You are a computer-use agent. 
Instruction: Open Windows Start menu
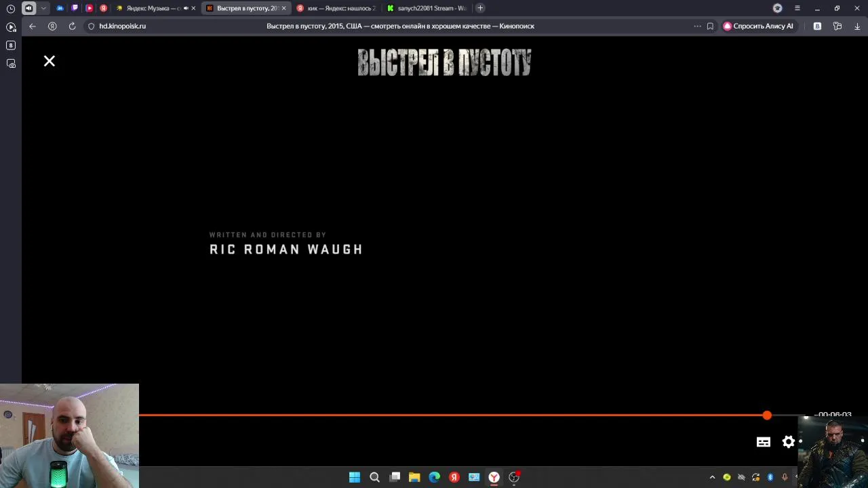(355, 477)
